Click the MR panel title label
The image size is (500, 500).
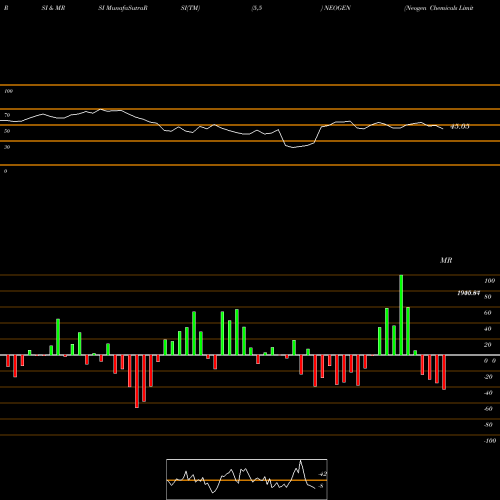[x=446, y=260]
